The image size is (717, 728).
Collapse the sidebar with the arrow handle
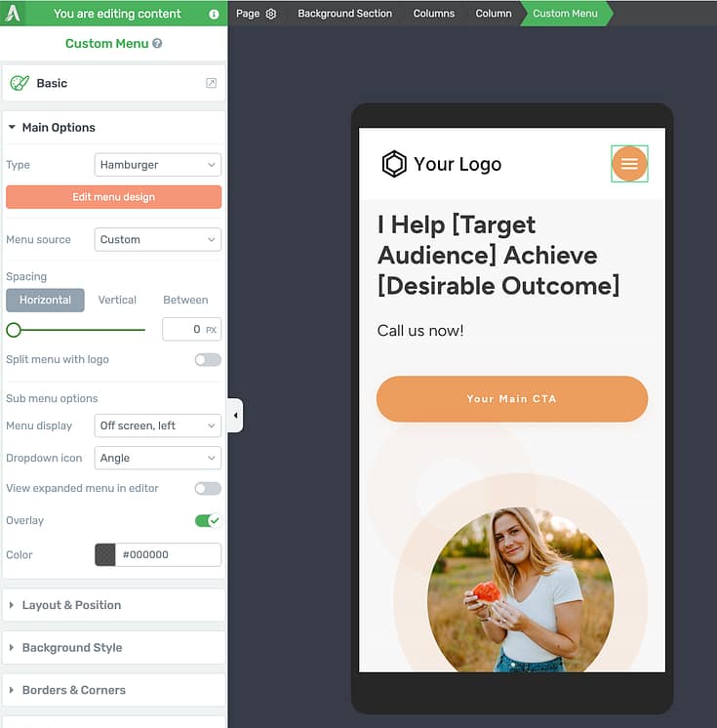(235, 415)
